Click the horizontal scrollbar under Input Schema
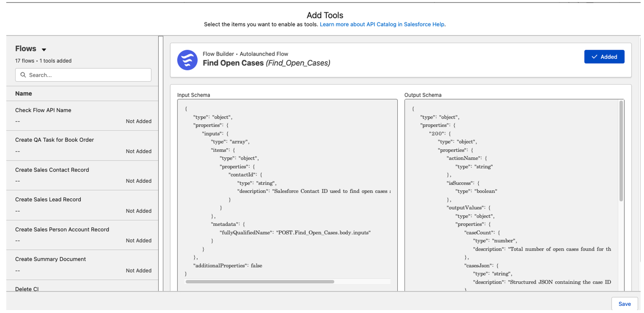This screenshot has width=644, height=313. 260,282
